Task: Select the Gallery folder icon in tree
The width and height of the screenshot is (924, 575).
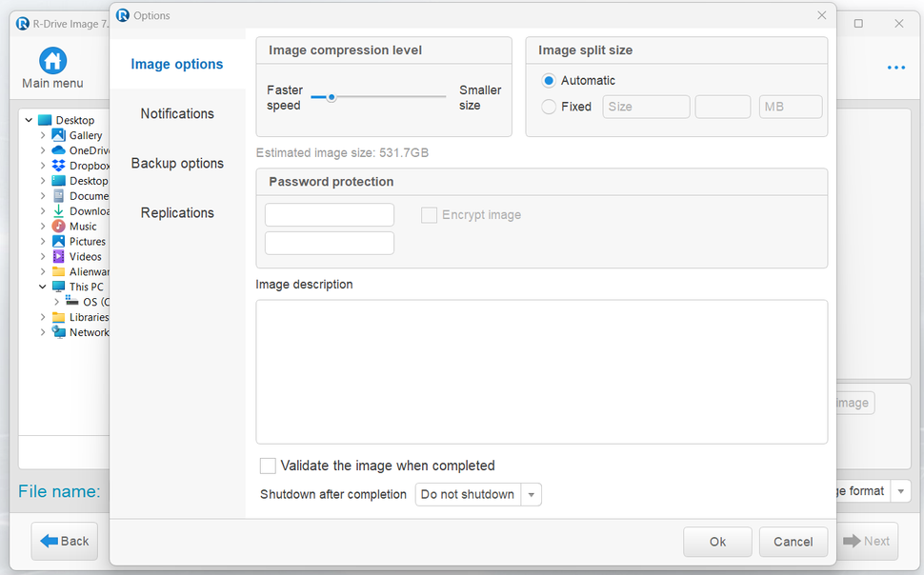Action: pos(59,135)
